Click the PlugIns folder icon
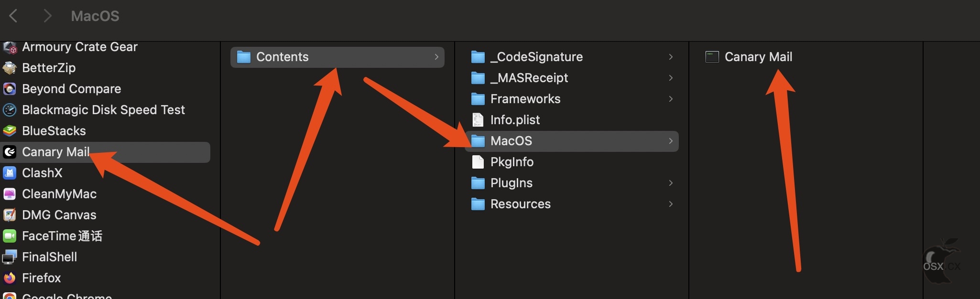This screenshot has width=980, height=299. pos(478,183)
